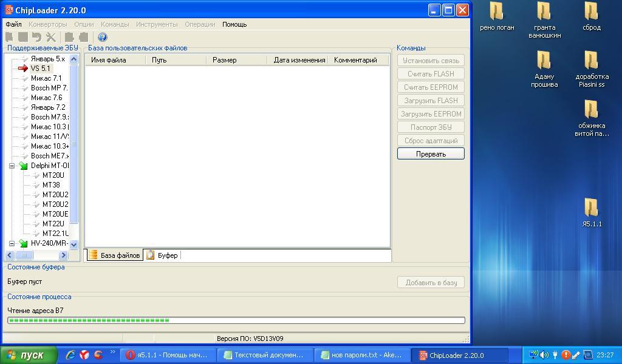622x364 pixels.
Task: Click the red arrow icon beside VS 5.1
Action: pyautogui.click(x=22, y=69)
